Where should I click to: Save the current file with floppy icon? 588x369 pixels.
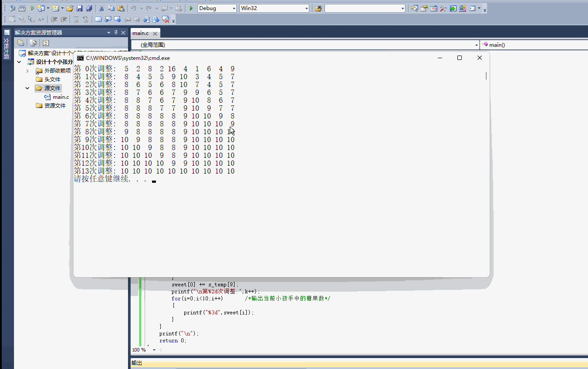coord(80,8)
